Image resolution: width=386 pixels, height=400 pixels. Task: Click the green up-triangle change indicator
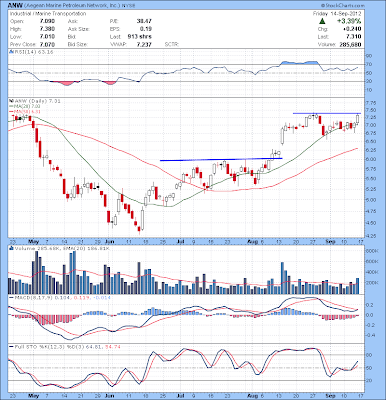pyautogui.click(x=322, y=21)
